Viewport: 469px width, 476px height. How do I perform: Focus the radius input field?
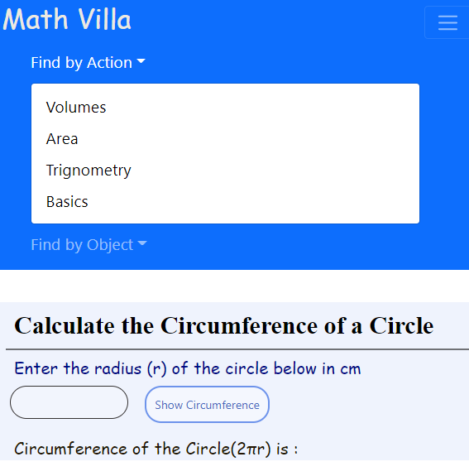click(x=69, y=402)
